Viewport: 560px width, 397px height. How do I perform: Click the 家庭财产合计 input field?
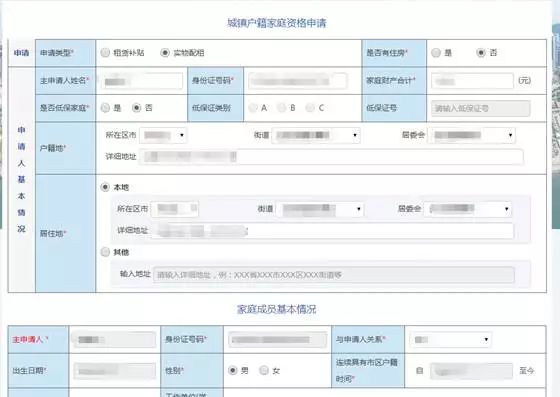[472, 81]
